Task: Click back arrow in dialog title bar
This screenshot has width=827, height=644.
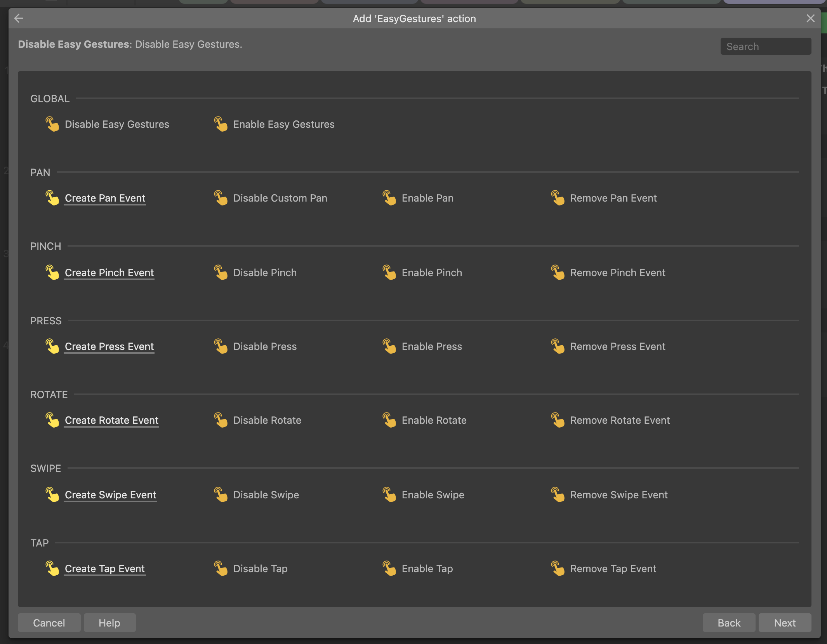Action: pyautogui.click(x=19, y=18)
